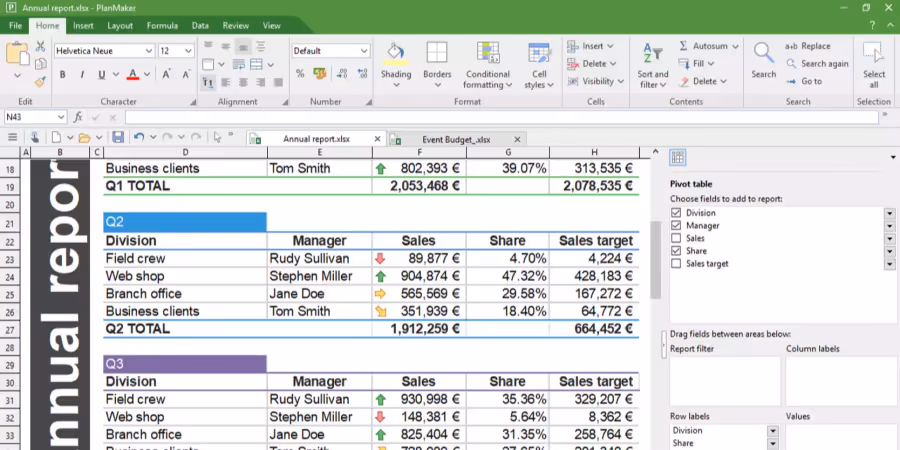Click the Go to button
900x450 pixels.
804,82
